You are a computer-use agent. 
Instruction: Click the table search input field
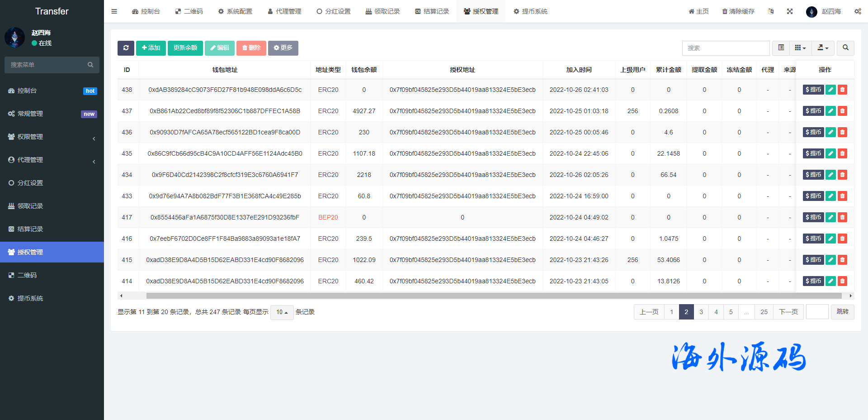(x=726, y=48)
